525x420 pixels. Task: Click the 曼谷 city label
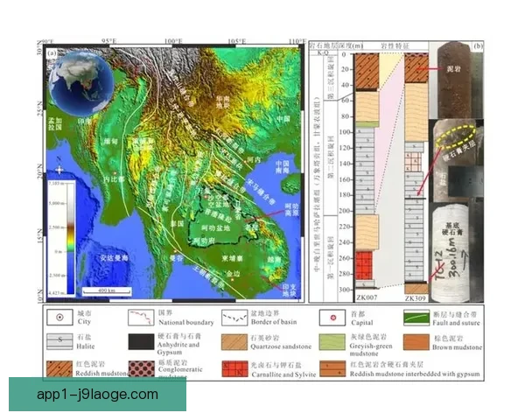(x=177, y=258)
